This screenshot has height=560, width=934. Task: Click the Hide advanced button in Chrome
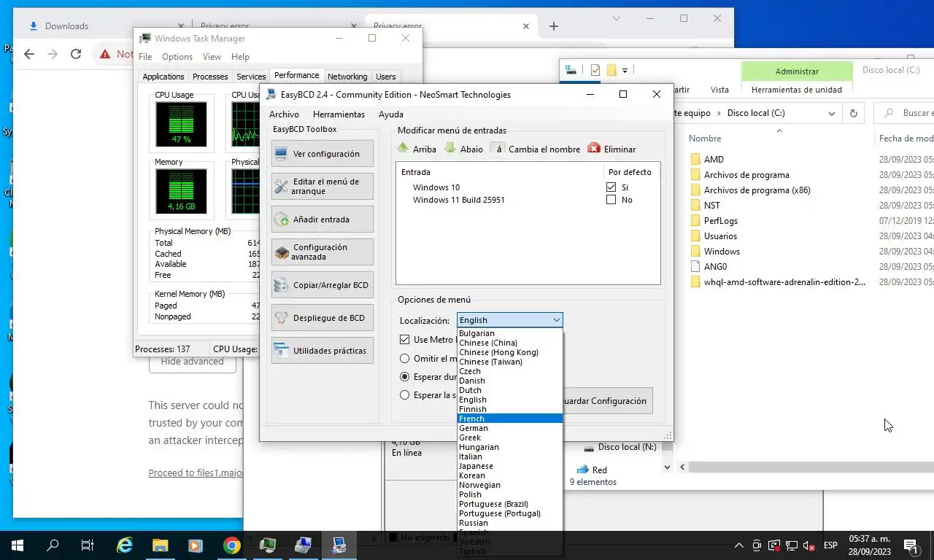[x=193, y=362]
